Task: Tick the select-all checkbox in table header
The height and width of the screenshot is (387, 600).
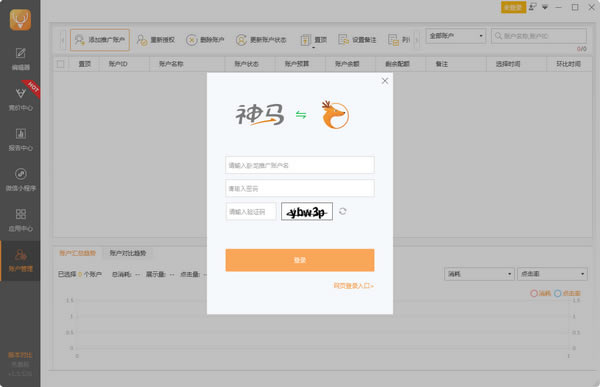Action: (60, 64)
